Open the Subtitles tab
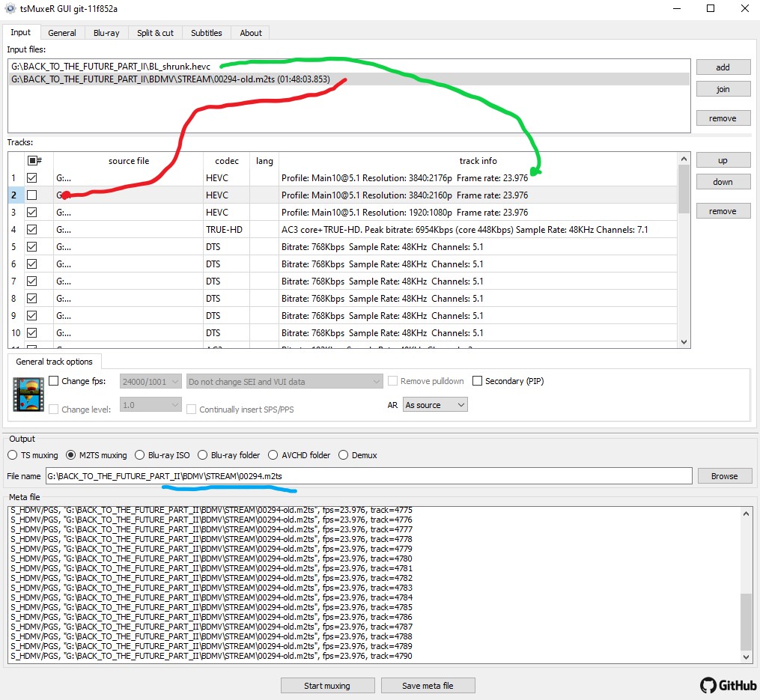This screenshot has height=700, width=760. (x=207, y=33)
